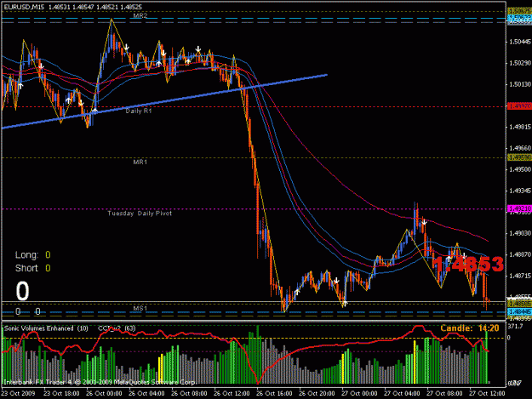This screenshot has width=532, height=399.
Task: Select the Tuesday Daily Pivot label
Action: point(140,214)
